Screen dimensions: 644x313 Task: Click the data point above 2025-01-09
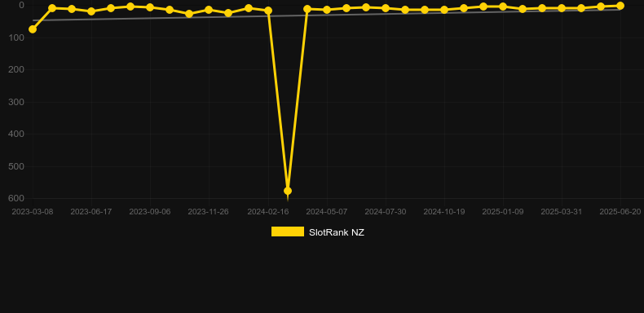(503, 7)
